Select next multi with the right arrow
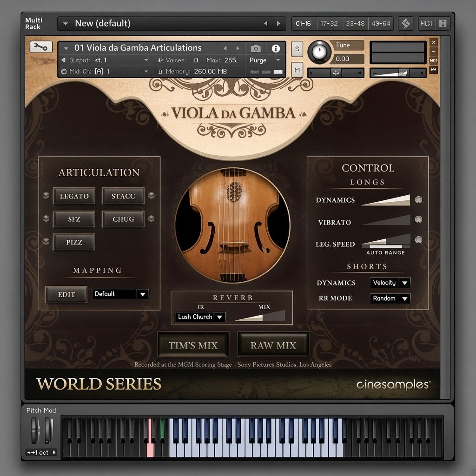Image resolution: width=476 pixels, height=476 pixels. tap(278, 23)
